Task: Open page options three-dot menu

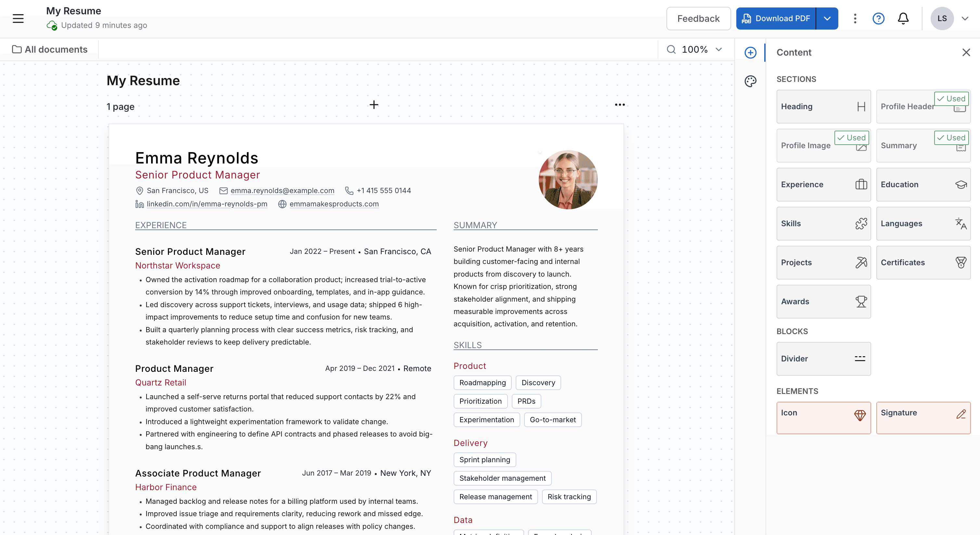Action: coord(620,105)
